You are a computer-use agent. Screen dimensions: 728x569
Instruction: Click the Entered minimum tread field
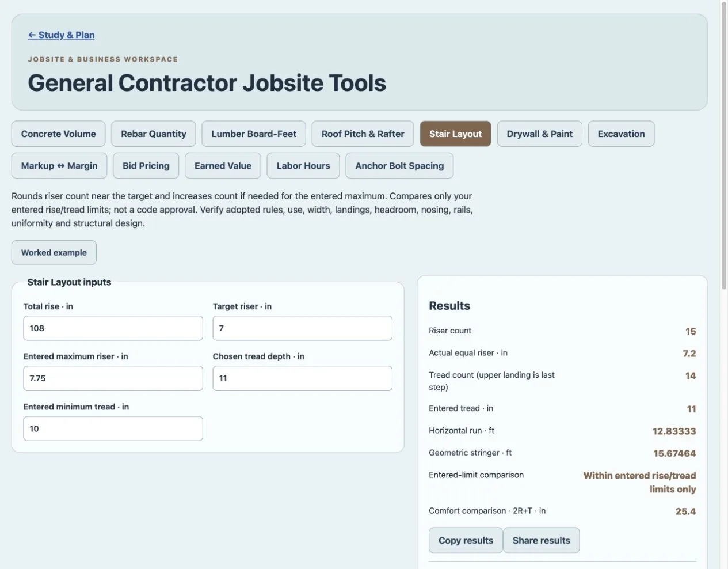113,428
